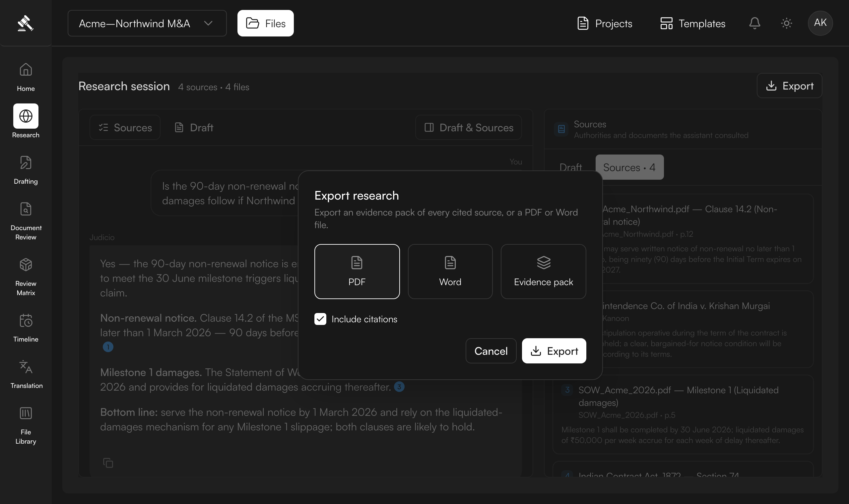Open Document Review in sidebar

click(x=26, y=221)
